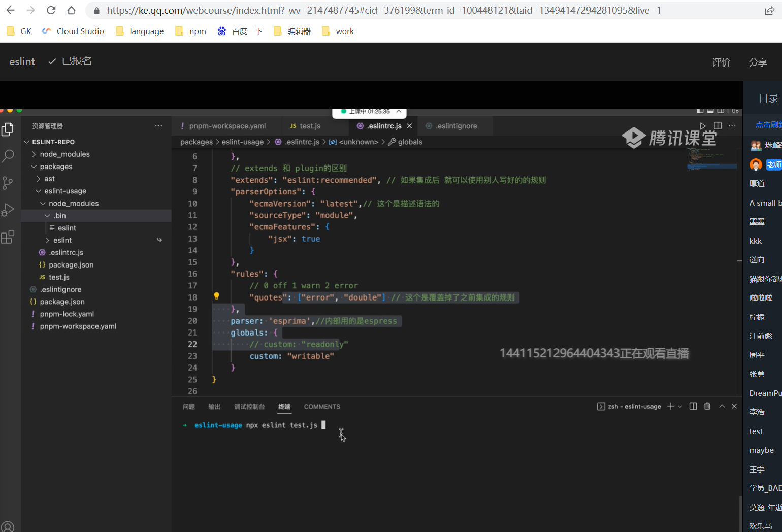Open the Search icon in activity bar
Image resolution: width=782 pixels, height=532 pixels.
coord(8,156)
